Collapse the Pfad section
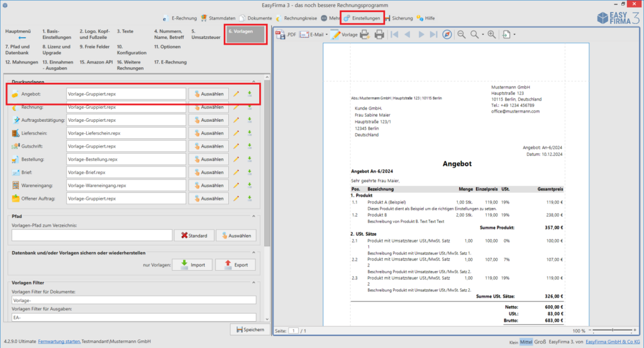Image resolution: width=644 pixels, height=348 pixels. 253,216
